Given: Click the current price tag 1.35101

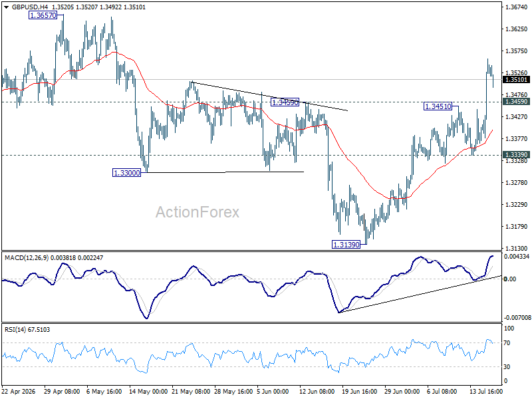Looking at the screenshot, I should pos(516,80).
